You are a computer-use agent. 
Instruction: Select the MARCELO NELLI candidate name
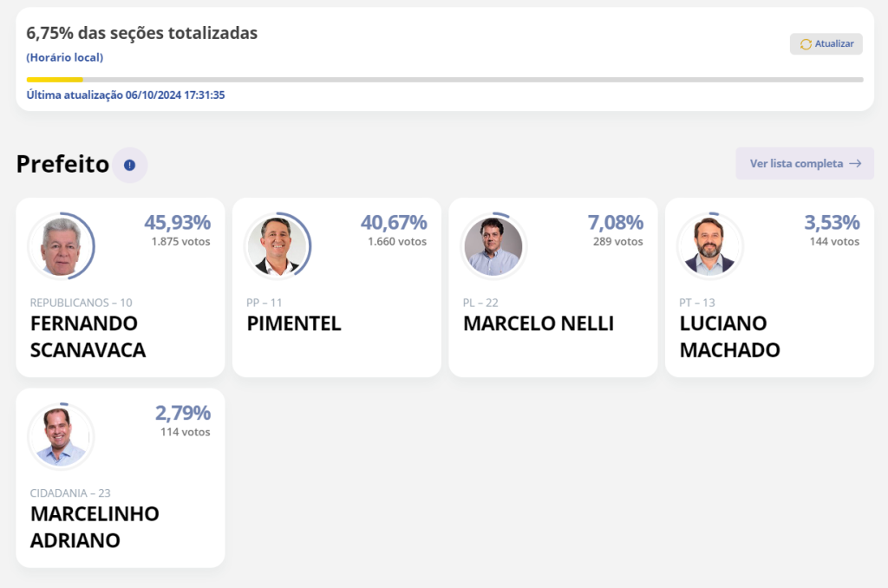539,323
